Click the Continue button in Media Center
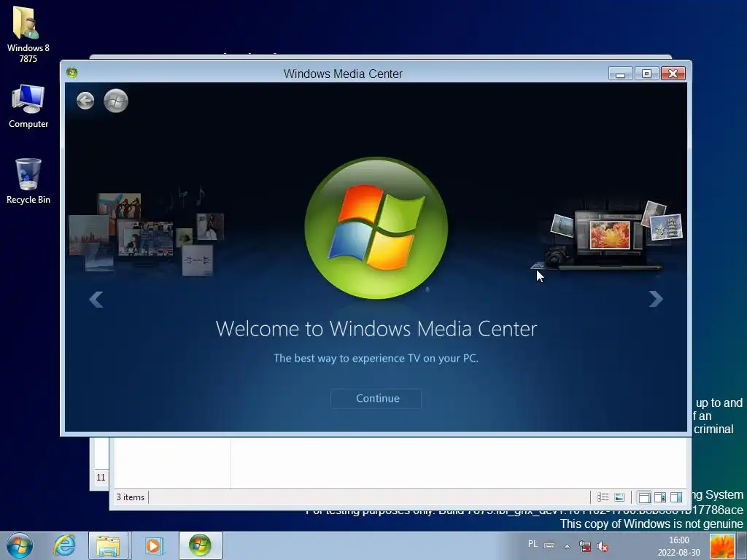The width and height of the screenshot is (747, 560). [x=376, y=399]
